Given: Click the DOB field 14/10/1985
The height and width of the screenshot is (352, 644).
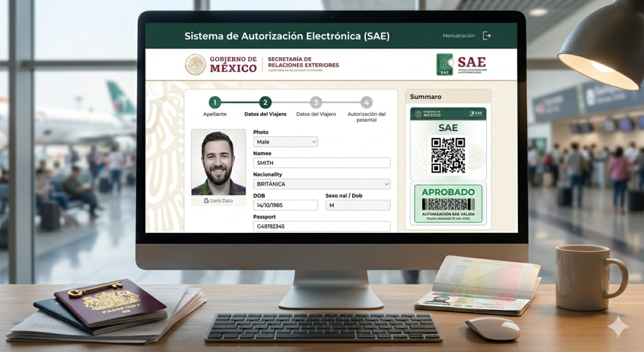Looking at the screenshot, I should point(286,205).
